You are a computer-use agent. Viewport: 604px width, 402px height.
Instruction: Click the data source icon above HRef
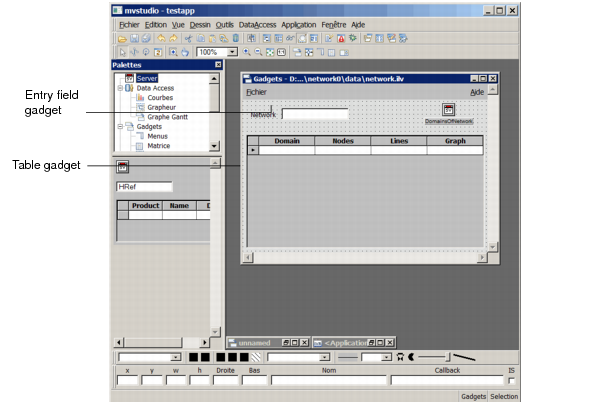[123, 167]
